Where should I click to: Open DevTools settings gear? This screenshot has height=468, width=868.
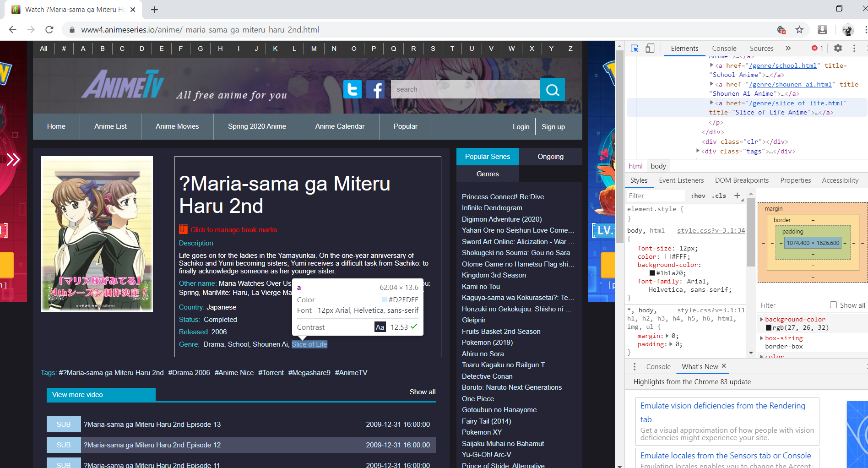838,48
